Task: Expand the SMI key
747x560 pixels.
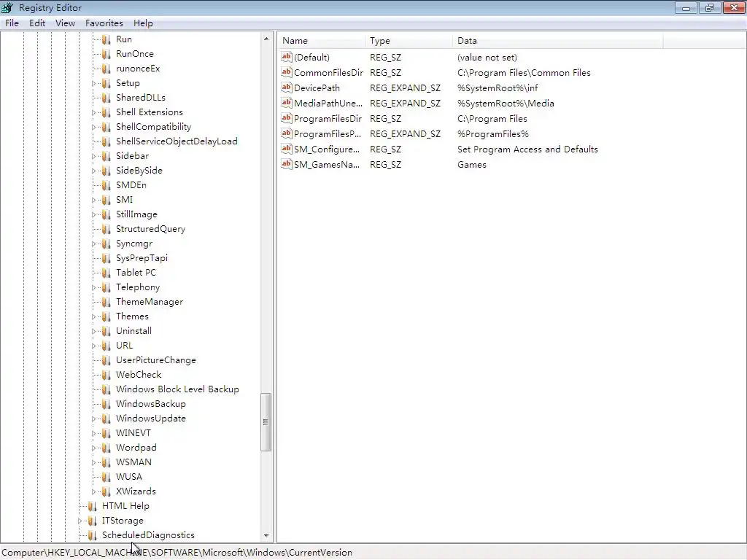Action: [x=93, y=200]
